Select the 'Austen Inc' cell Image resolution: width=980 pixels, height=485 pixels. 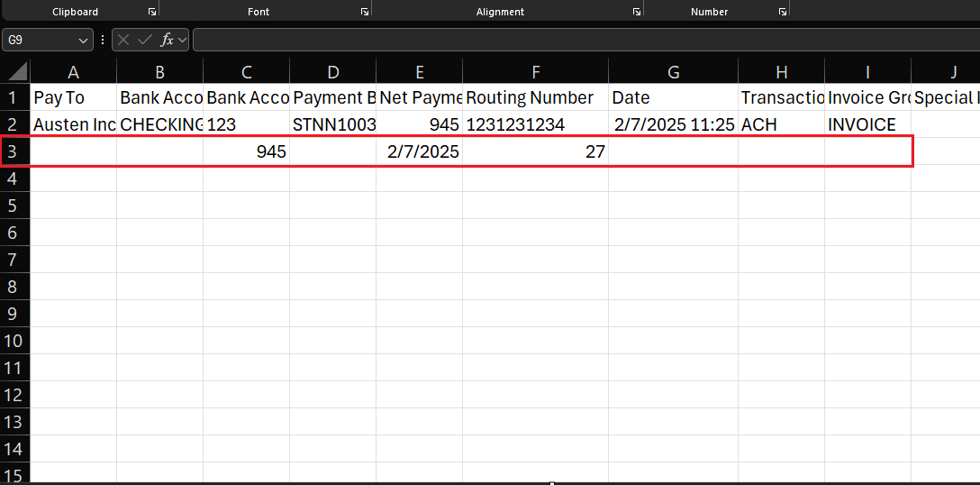(73, 124)
